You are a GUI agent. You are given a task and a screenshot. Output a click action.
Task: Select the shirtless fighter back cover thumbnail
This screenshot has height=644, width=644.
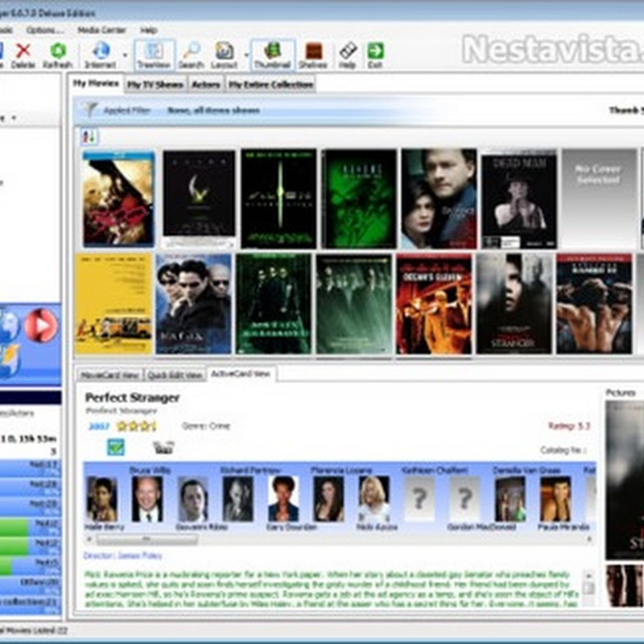click(594, 304)
